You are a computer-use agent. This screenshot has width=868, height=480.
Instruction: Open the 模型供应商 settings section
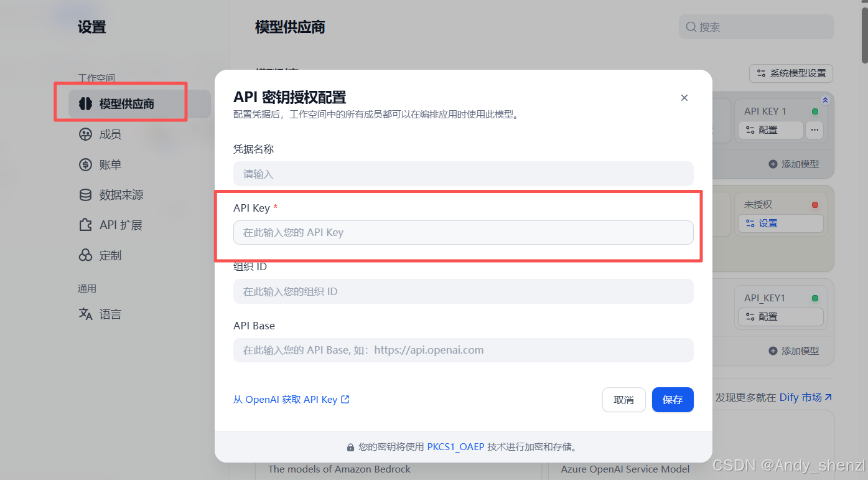(139, 104)
